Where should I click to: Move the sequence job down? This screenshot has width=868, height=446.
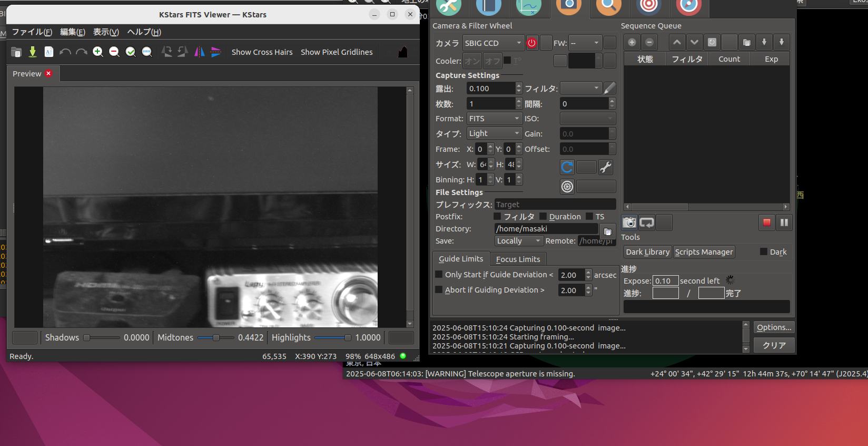coord(695,42)
